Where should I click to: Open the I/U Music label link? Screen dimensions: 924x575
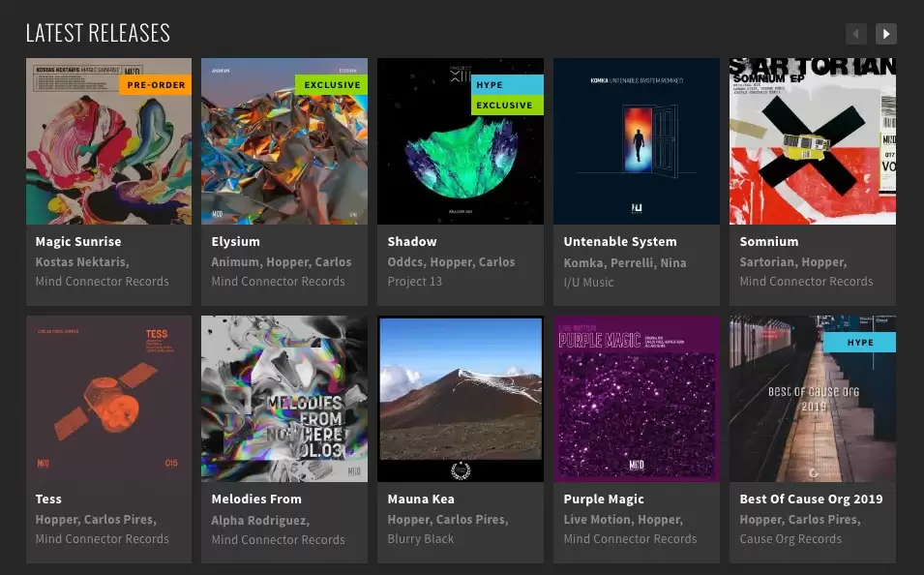[x=588, y=282]
